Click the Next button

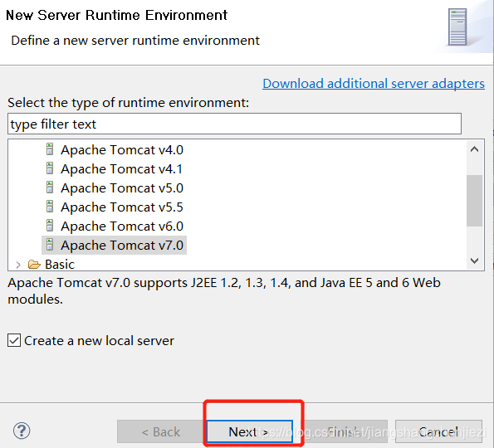tap(250, 431)
